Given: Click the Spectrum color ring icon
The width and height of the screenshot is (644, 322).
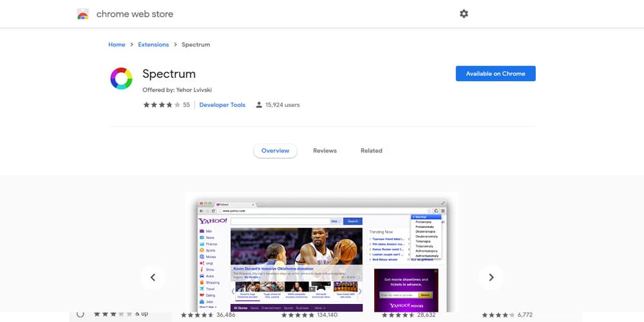Looking at the screenshot, I should [x=121, y=79].
